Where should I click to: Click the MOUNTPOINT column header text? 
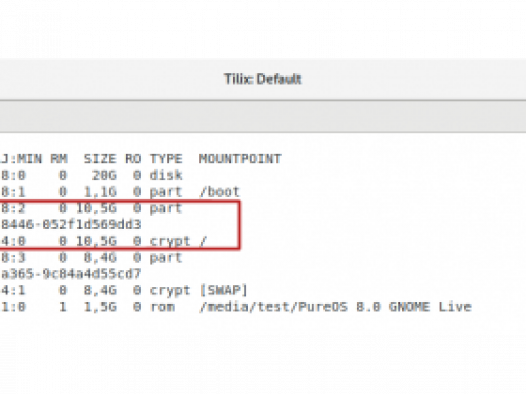click(x=240, y=159)
